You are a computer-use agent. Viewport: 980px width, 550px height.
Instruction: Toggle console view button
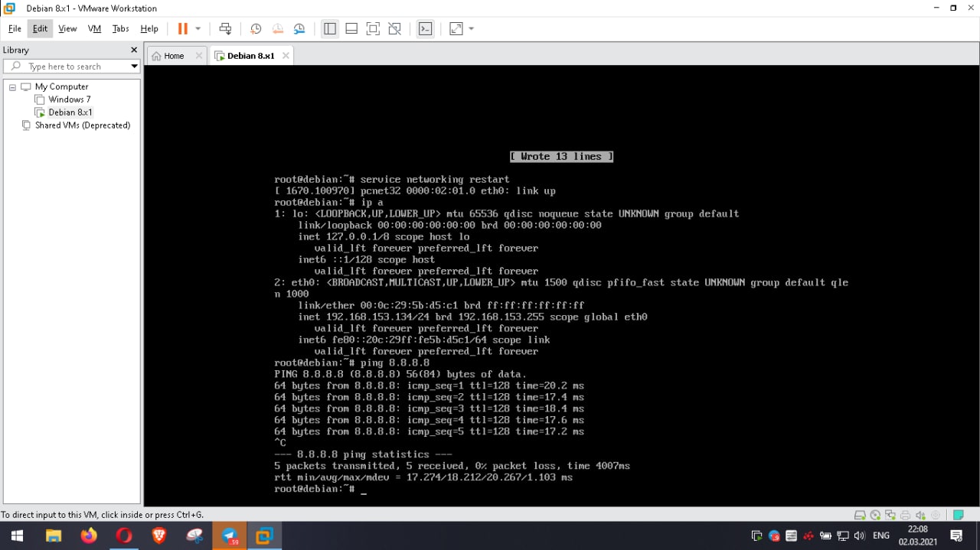pyautogui.click(x=426, y=28)
